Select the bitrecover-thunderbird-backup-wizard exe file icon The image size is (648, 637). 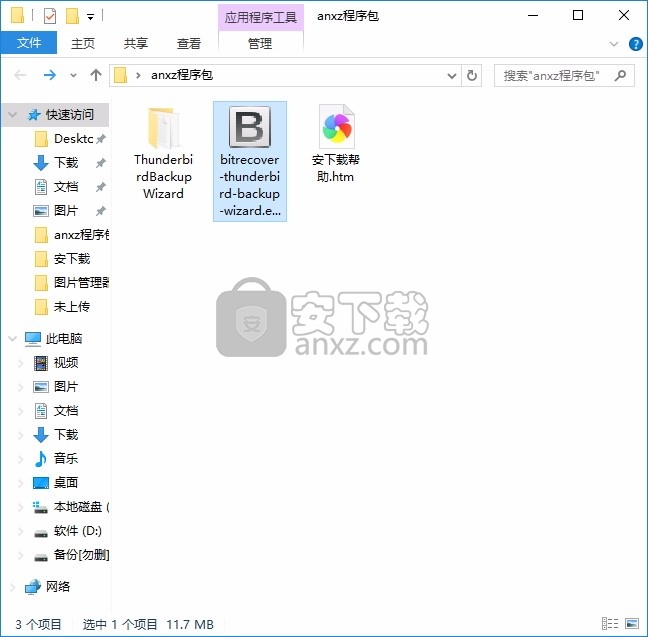pyautogui.click(x=250, y=127)
